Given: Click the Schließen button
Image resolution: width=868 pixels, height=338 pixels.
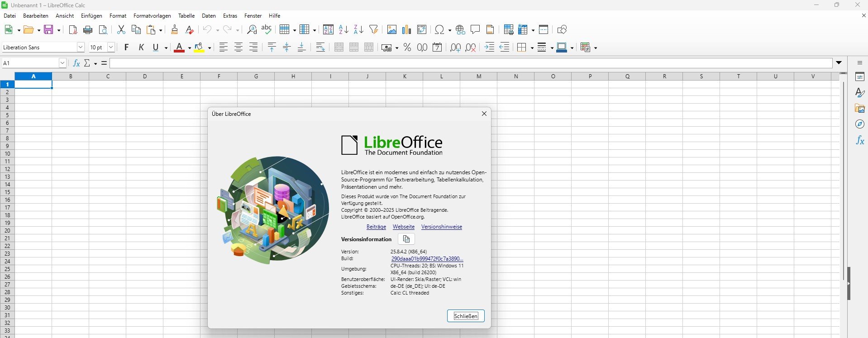Looking at the screenshot, I should 466,316.
